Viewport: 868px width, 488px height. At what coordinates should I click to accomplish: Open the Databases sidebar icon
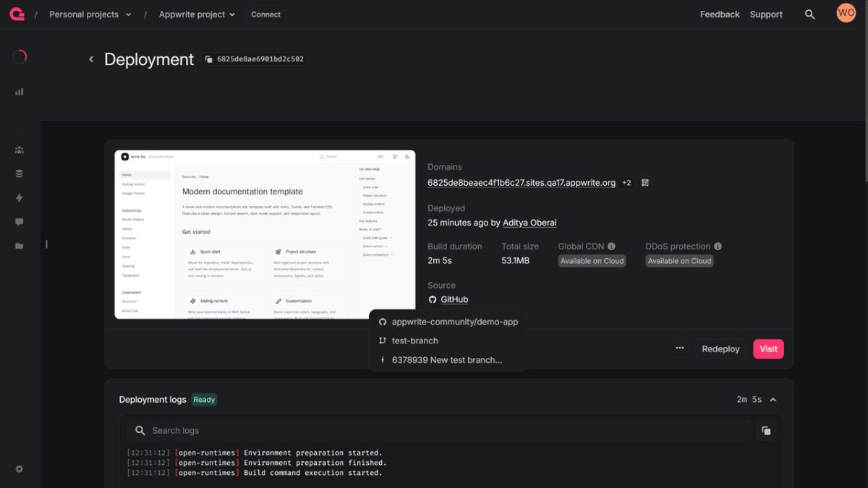tap(20, 174)
